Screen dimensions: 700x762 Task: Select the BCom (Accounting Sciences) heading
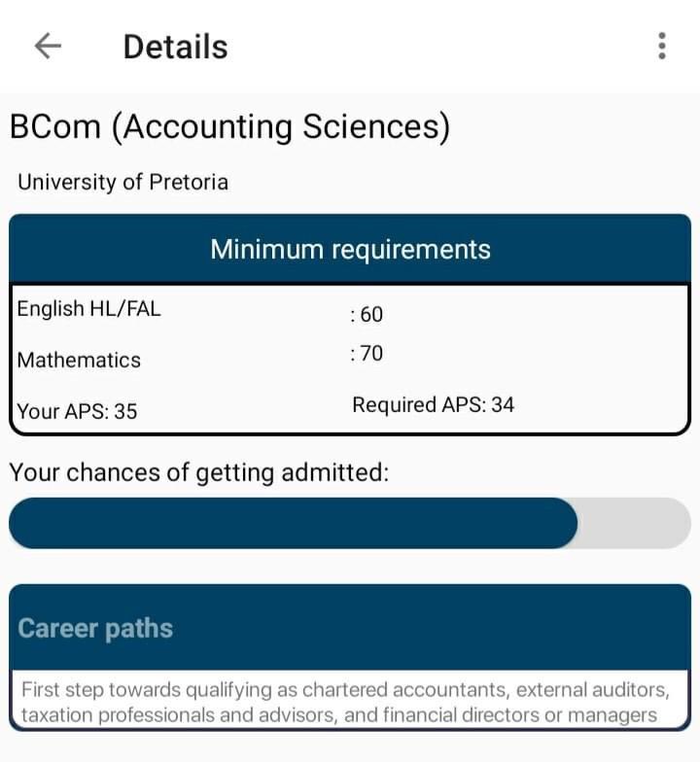pos(229,126)
